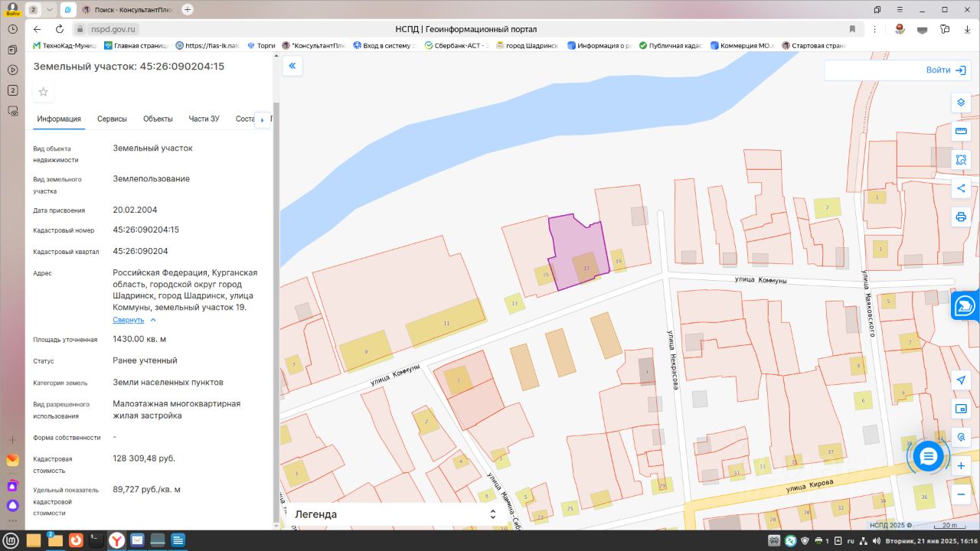980x551 pixels.
Task: Toggle the overview mini-map button
Action: [961, 409]
